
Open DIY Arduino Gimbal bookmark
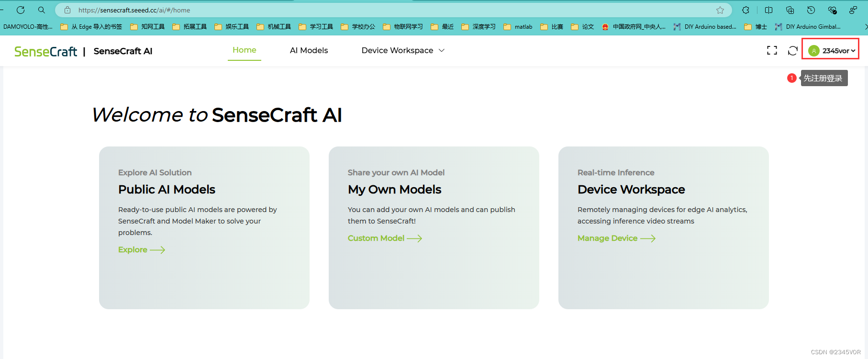[808, 27]
